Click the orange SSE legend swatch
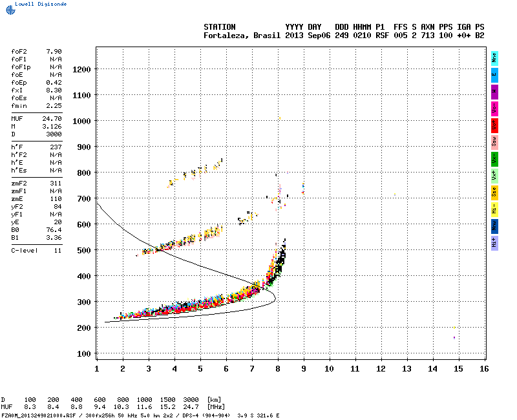The image size is (517, 420). (x=494, y=192)
